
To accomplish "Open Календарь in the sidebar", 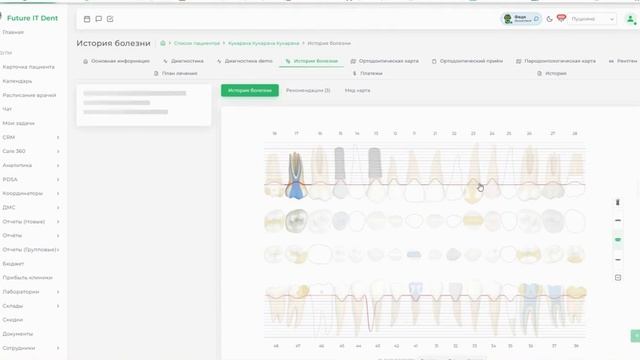I will (x=17, y=81).
